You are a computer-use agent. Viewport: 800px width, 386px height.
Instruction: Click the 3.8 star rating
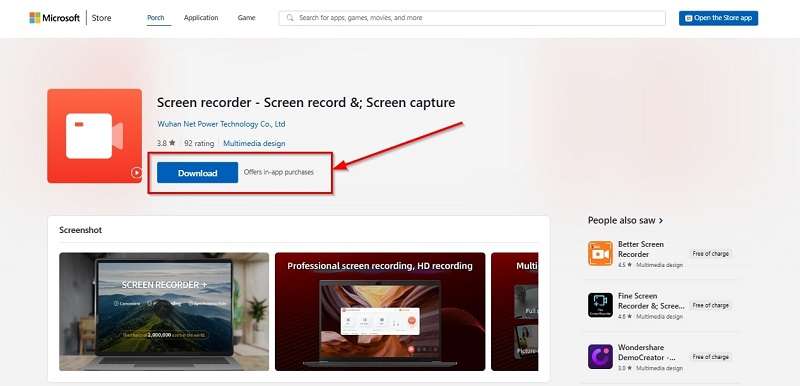coord(166,143)
